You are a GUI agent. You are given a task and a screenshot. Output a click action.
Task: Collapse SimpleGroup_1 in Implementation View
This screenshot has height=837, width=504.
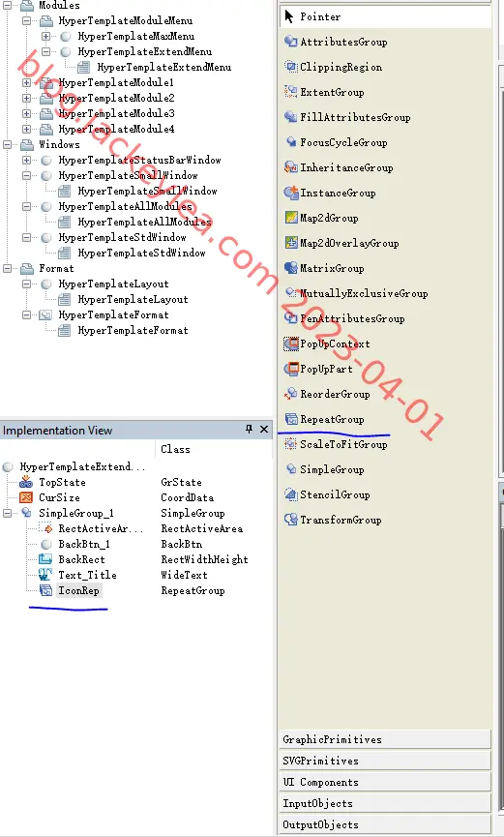(x=7, y=513)
